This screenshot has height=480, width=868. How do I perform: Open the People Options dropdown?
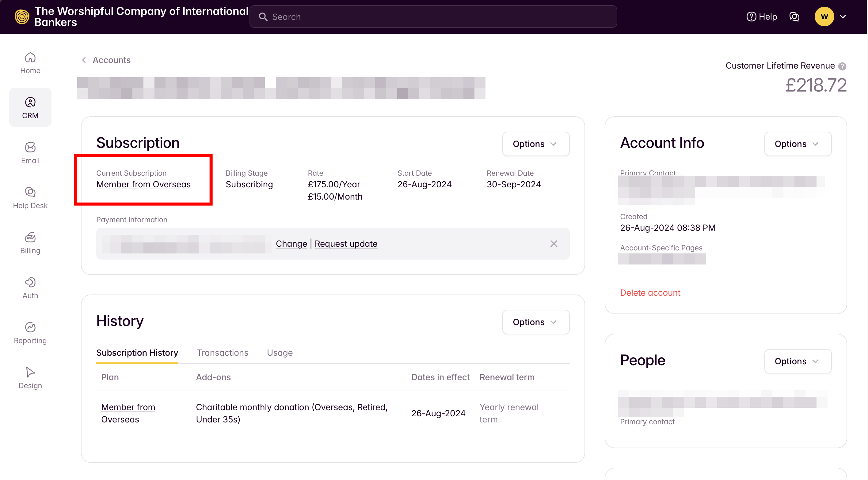click(797, 361)
